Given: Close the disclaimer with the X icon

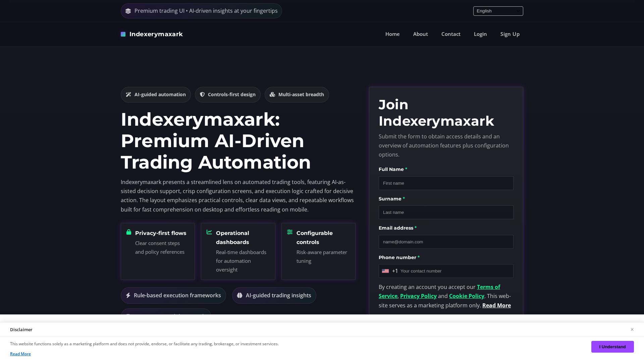Looking at the screenshot, I should tap(632, 329).
